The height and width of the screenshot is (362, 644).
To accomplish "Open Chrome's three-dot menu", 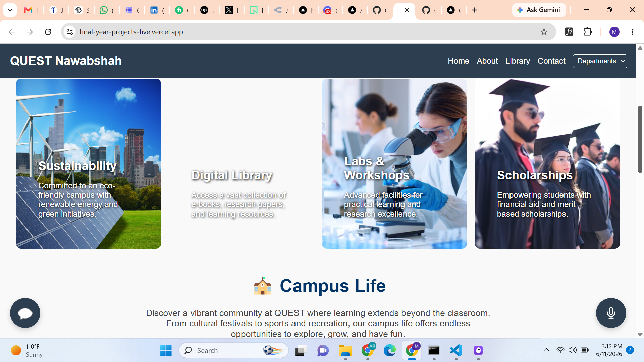I will click(x=632, y=32).
